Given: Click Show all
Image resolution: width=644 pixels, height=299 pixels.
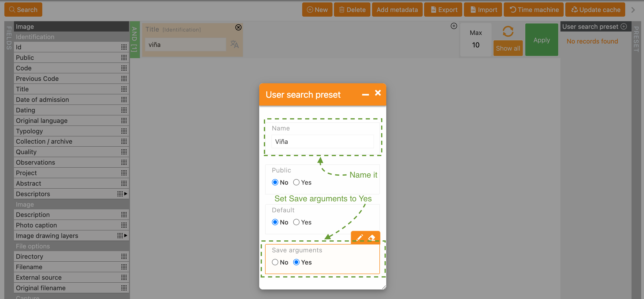Looking at the screenshot, I should pos(508,48).
